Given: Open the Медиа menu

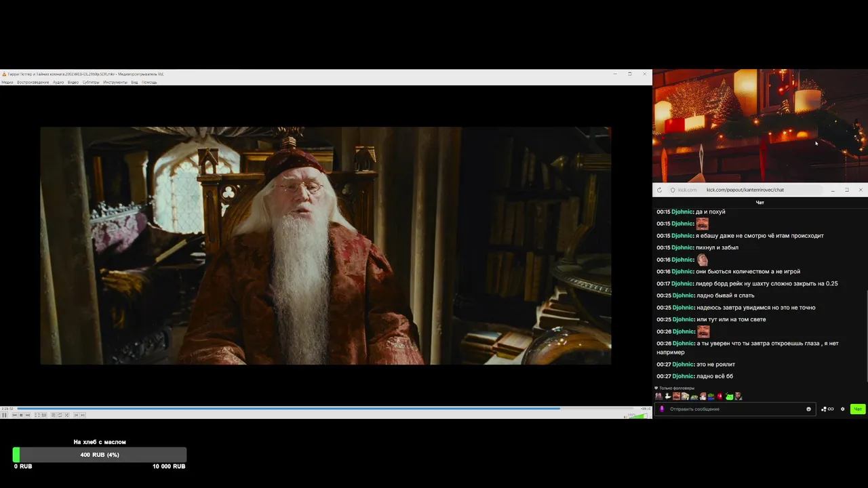Looking at the screenshot, I should point(7,82).
